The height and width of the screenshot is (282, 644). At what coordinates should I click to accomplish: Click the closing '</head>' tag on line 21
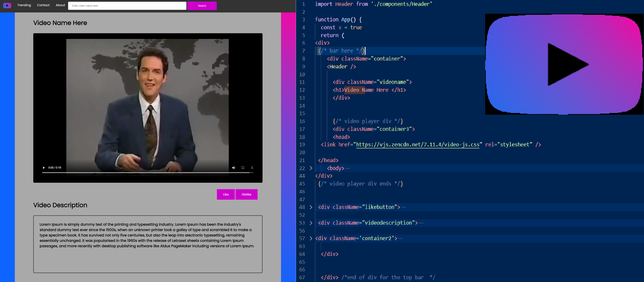328,160
